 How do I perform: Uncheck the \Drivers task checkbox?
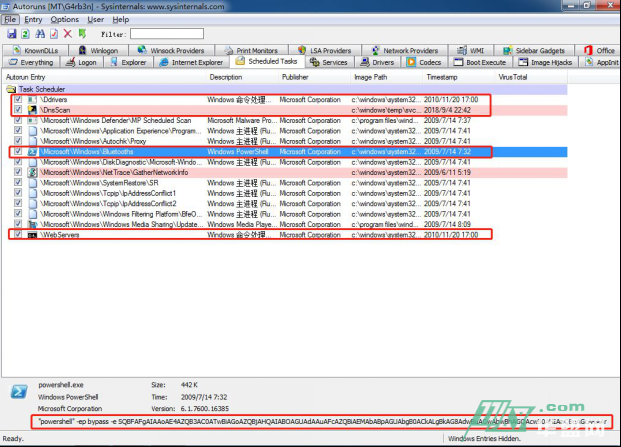(x=19, y=99)
